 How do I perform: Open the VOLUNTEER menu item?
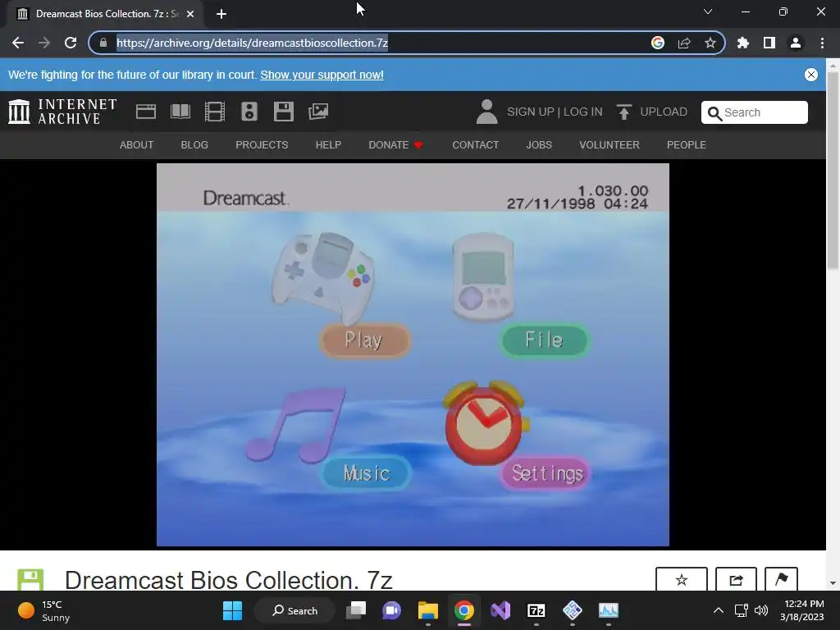pyautogui.click(x=609, y=144)
